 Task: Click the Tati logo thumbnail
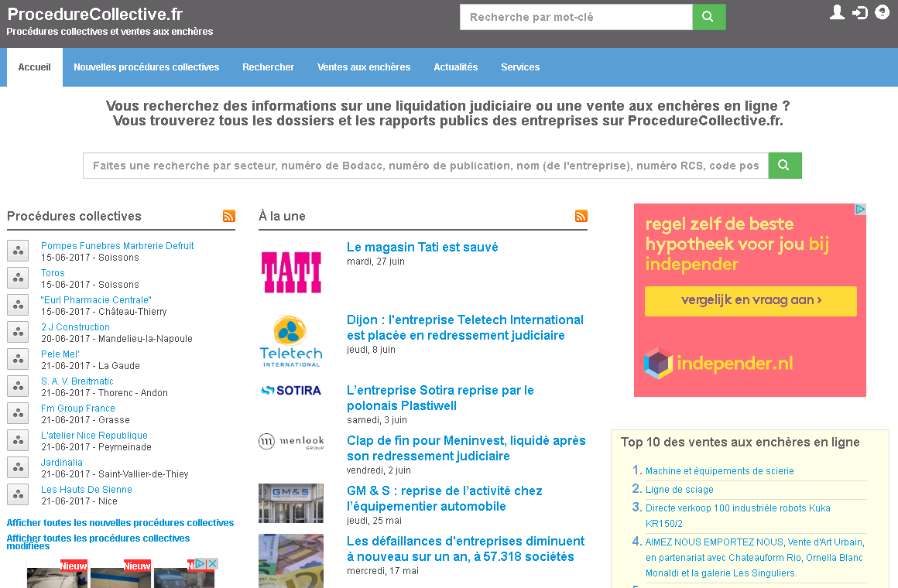[x=291, y=272]
